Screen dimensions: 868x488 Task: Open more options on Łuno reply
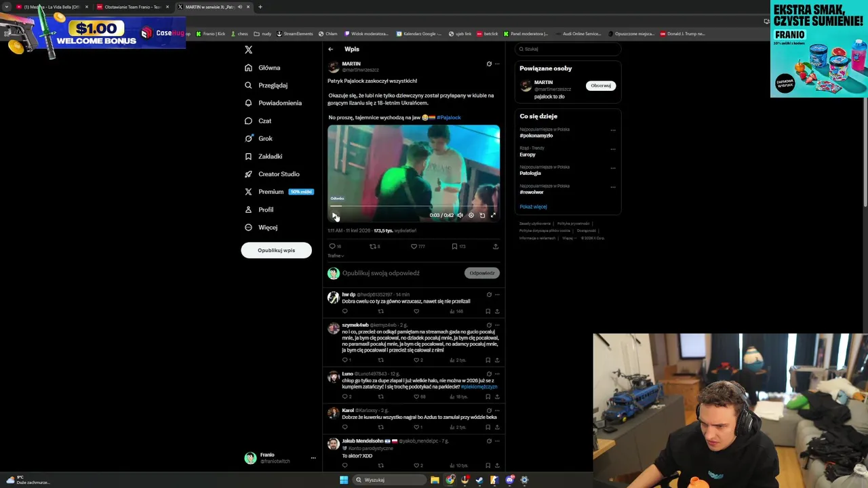(497, 373)
